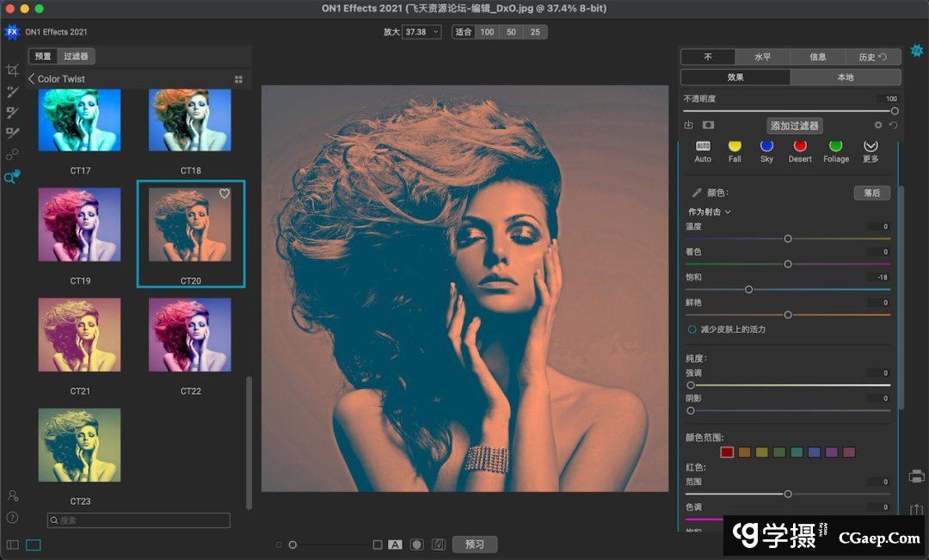Switch to grid view in Color Twist header
929x560 pixels.
pos(238,79)
